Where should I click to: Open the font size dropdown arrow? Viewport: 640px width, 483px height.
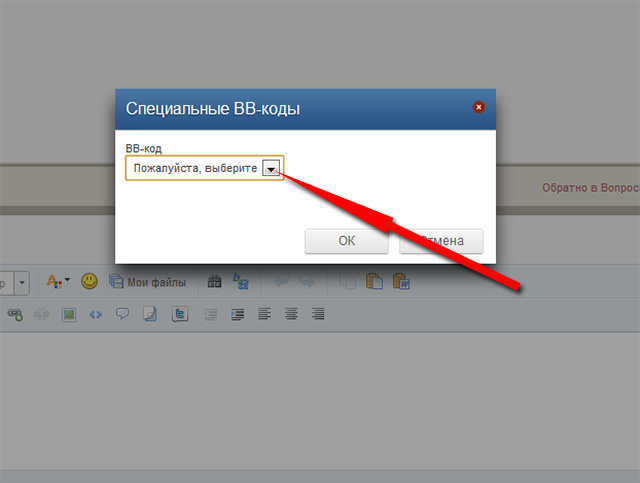coord(22,283)
